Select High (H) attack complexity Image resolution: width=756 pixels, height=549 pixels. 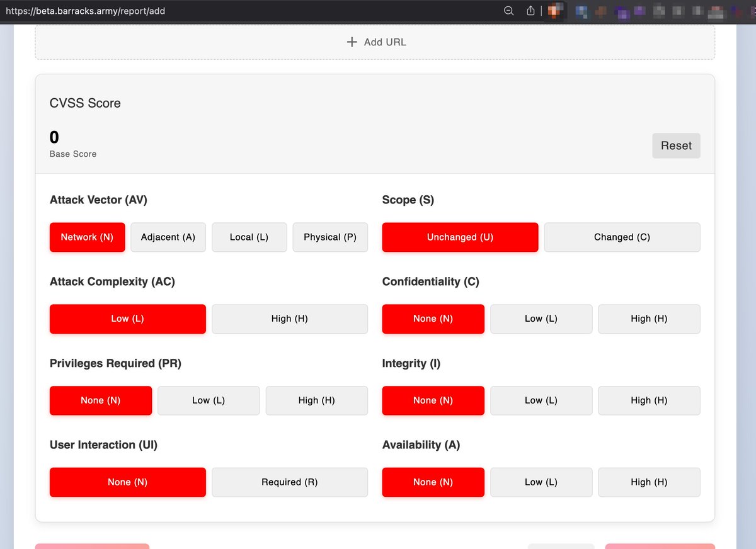point(289,319)
